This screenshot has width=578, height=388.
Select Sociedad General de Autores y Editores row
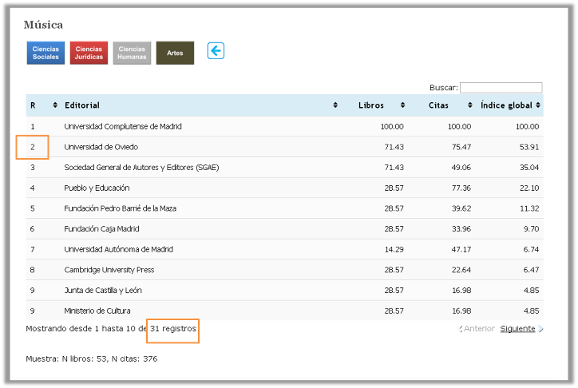(285, 167)
